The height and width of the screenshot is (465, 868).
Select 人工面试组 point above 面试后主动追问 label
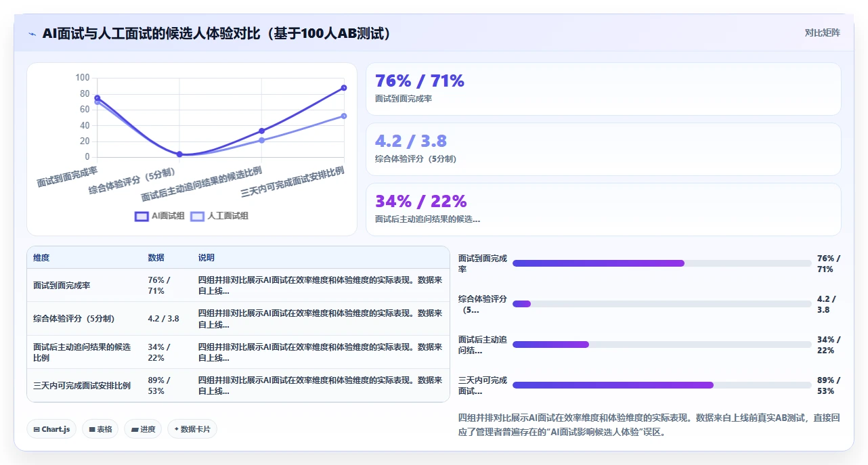(x=261, y=140)
